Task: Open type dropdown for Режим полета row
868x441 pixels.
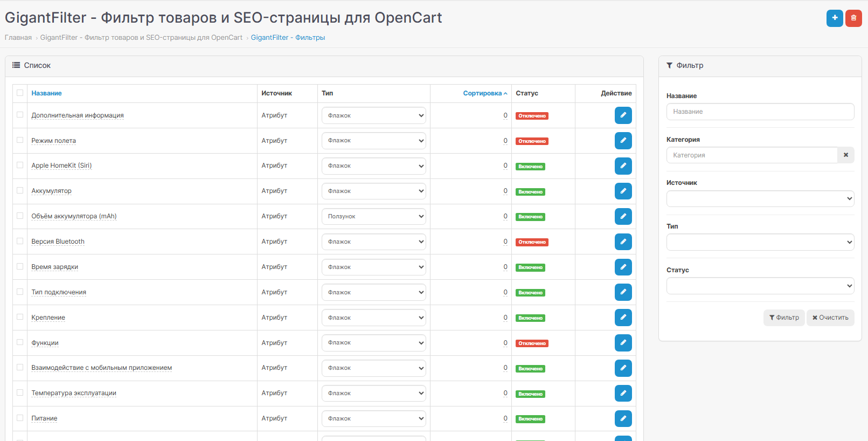Action: (x=374, y=141)
